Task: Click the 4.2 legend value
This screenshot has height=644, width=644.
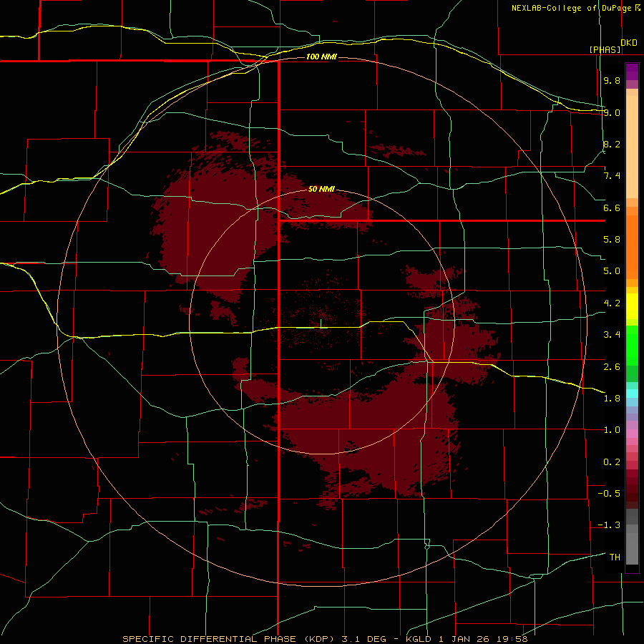Action: pyautogui.click(x=612, y=303)
